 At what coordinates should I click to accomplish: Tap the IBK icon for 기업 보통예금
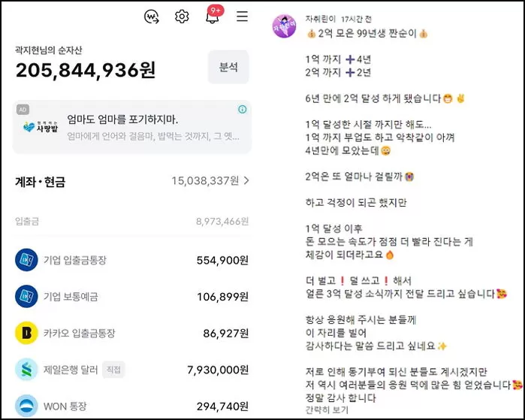coord(26,297)
